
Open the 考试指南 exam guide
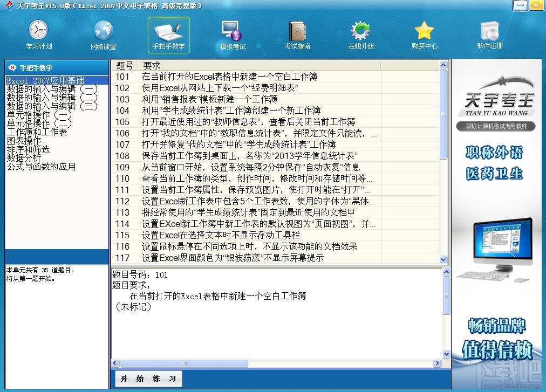coord(296,32)
